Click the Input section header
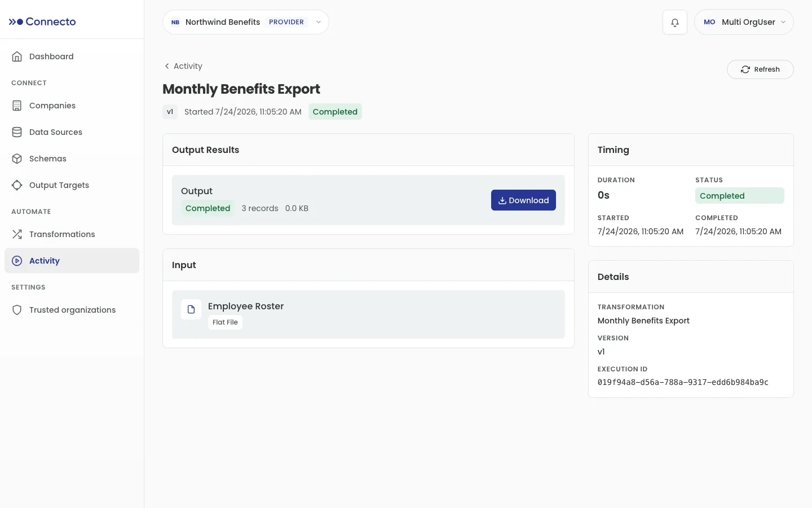Image resolution: width=812 pixels, height=508 pixels. 184,265
